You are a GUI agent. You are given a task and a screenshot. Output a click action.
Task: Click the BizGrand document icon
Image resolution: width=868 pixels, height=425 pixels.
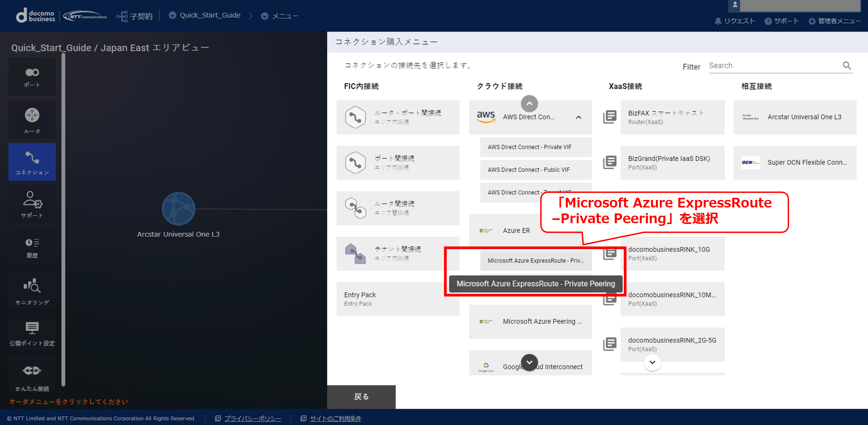pos(609,162)
